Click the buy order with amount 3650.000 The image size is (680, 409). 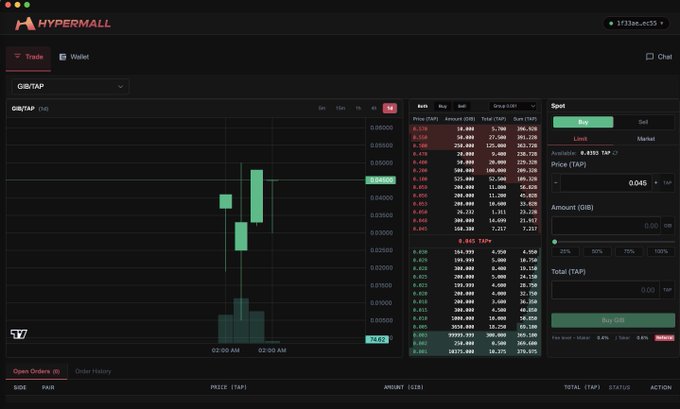coord(475,327)
